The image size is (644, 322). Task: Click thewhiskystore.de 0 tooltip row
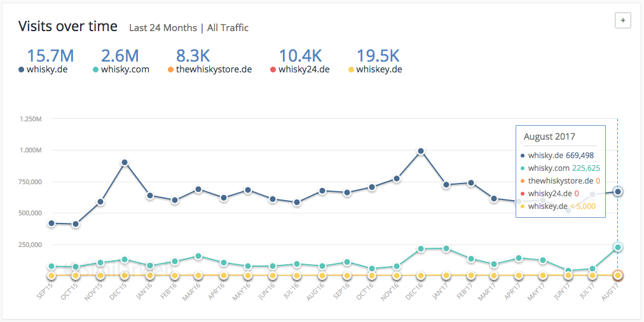(x=559, y=181)
